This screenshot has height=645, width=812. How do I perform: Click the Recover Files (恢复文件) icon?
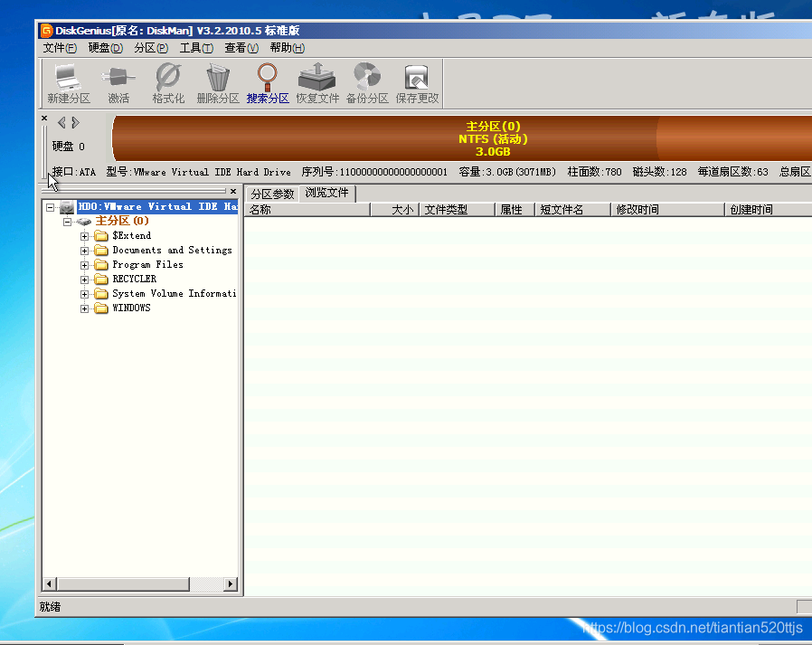[x=317, y=84]
